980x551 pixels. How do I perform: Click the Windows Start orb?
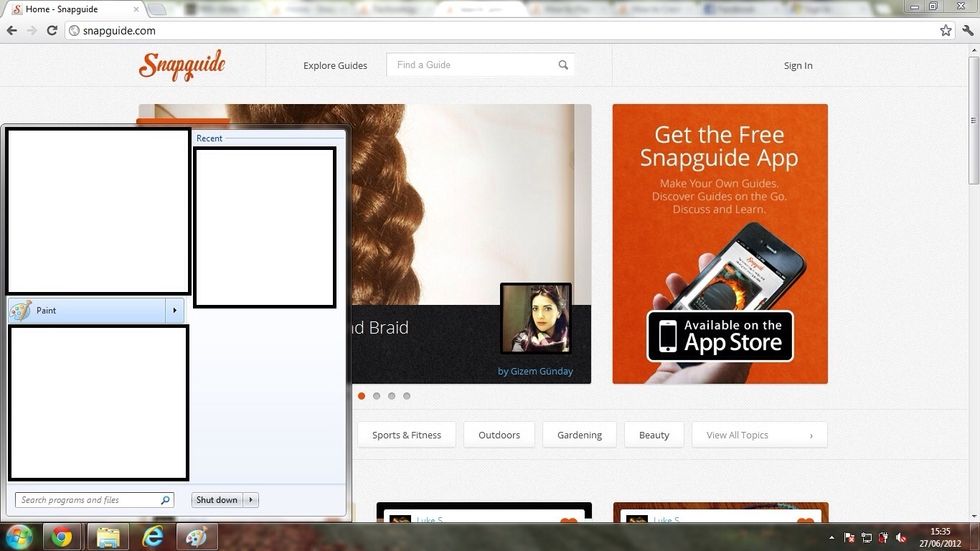pos(19,537)
